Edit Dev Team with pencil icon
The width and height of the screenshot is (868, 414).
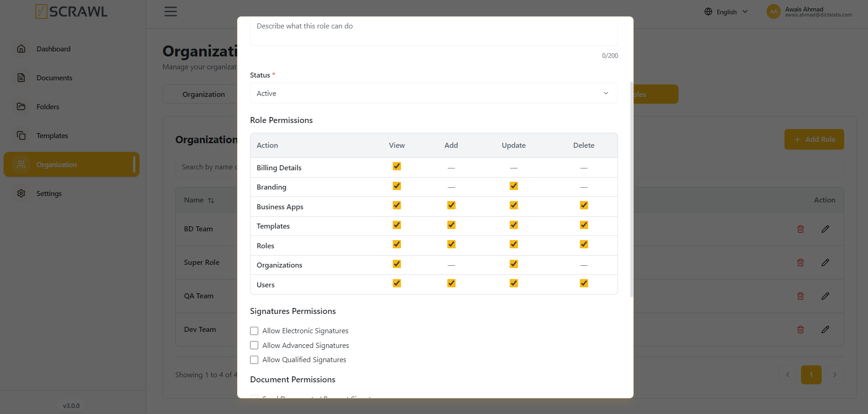point(825,330)
